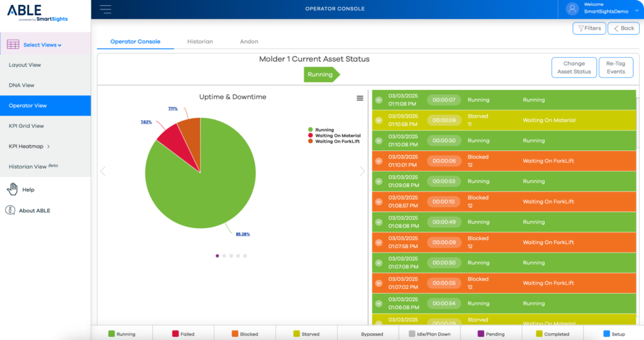Image resolution: width=644 pixels, height=340 pixels.
Task: Click the Change Asset Status button
Action: [x=574, y=67]
